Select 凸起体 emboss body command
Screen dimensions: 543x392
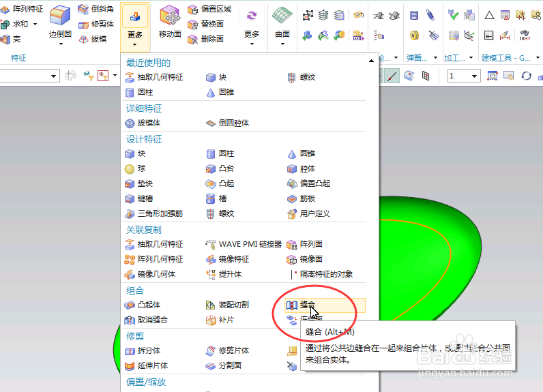[x=143, y=305]
